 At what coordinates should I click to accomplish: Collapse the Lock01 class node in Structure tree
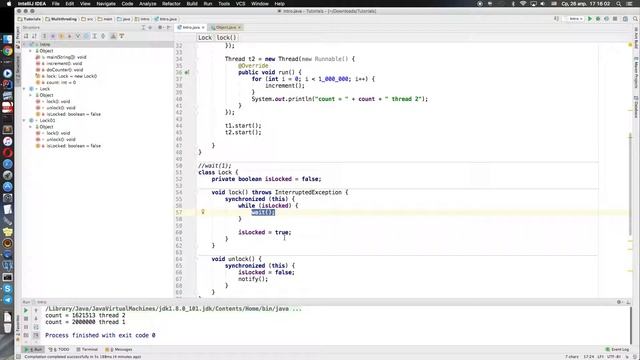[24, 120]
